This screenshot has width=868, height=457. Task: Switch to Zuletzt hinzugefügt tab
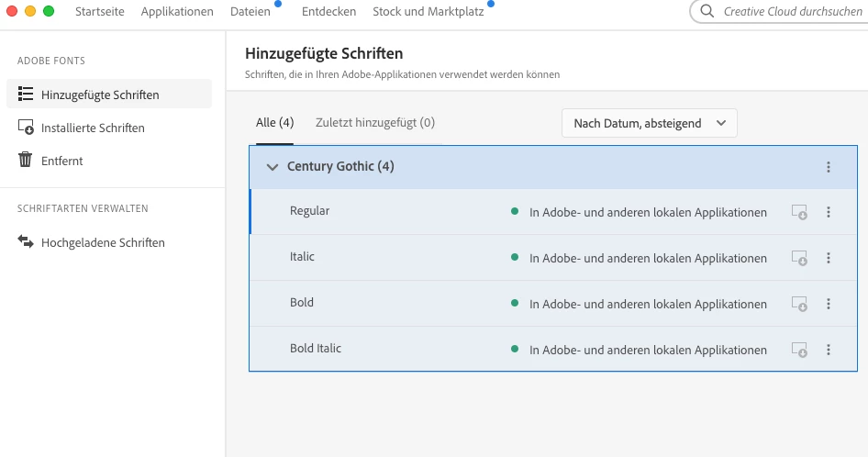[x=374, y=122]
